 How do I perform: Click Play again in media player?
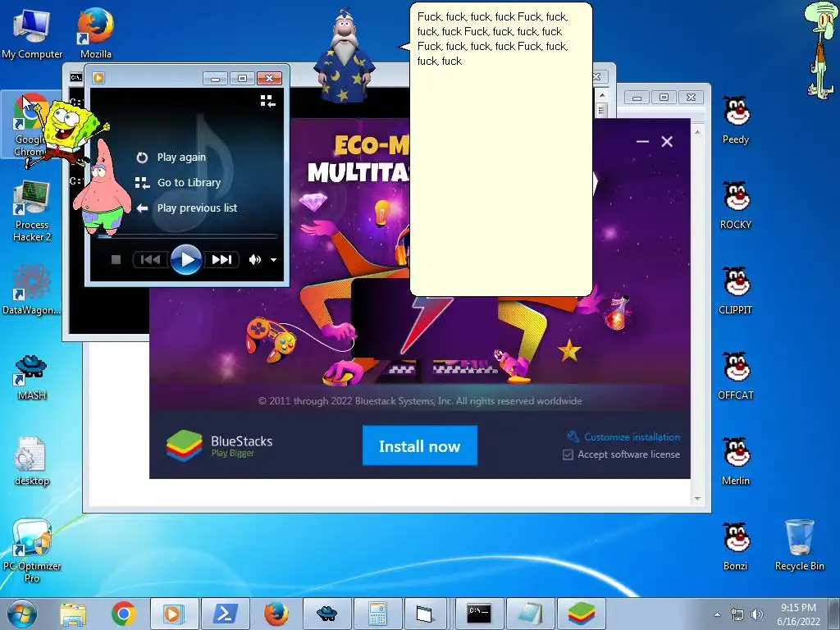(171, 157)
